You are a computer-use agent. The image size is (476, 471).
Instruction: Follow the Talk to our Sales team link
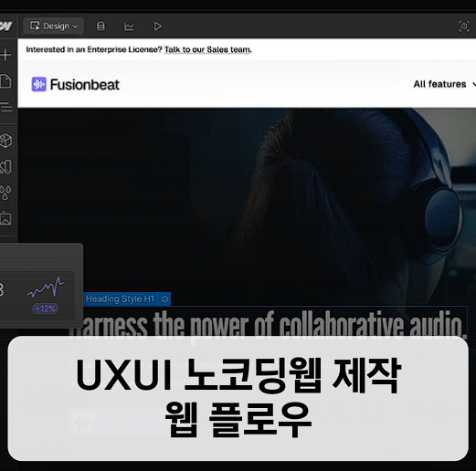click(207, 49)
